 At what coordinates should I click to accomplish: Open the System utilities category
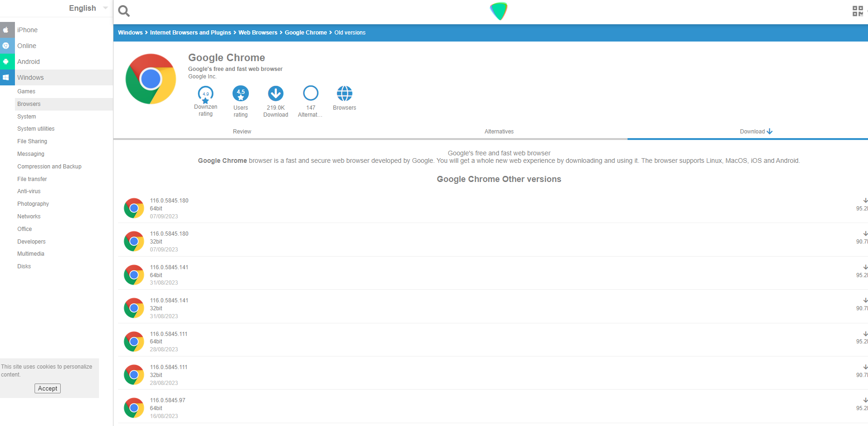pos(36,129)
